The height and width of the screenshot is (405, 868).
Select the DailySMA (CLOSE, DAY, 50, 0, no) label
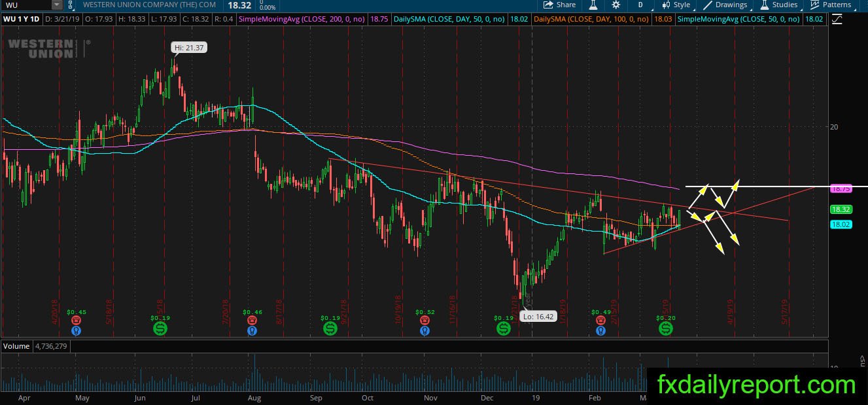click(449, 20)
